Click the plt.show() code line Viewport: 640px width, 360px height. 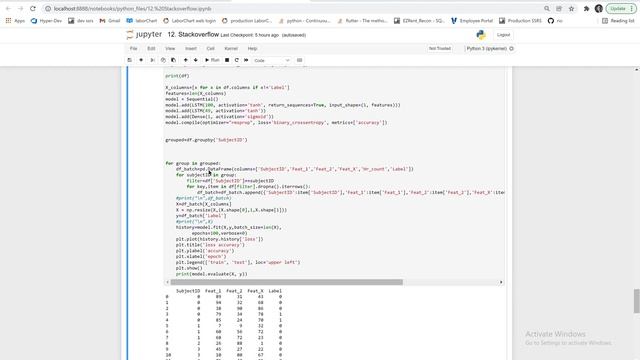tap(189, 268)
